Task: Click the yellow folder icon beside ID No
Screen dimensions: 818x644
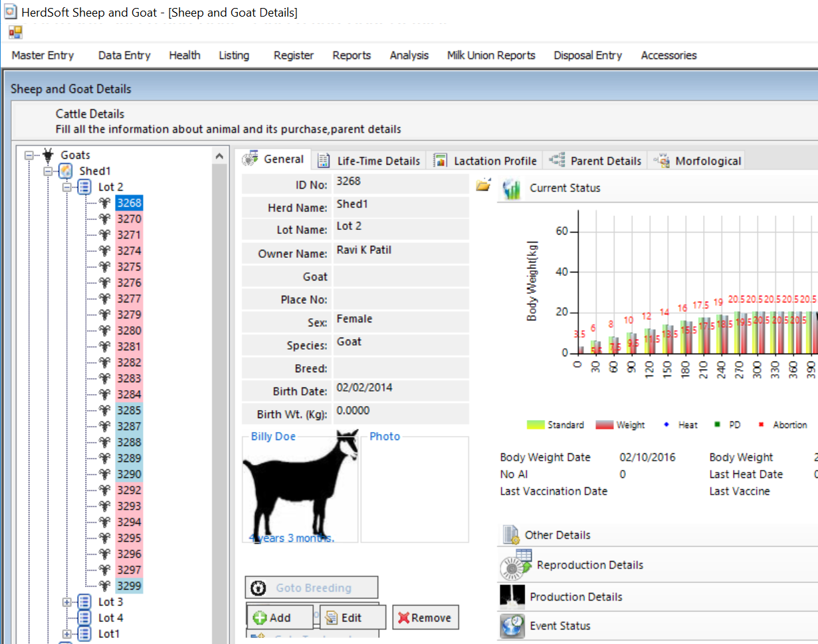Action: (483, 185)
